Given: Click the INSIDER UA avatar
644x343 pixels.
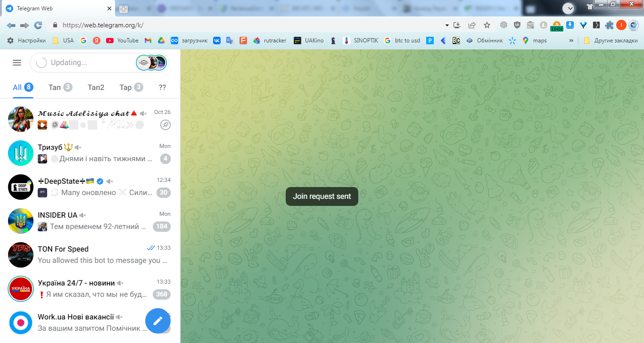Looking at the screenshot, I should click(x=21, y=221).
